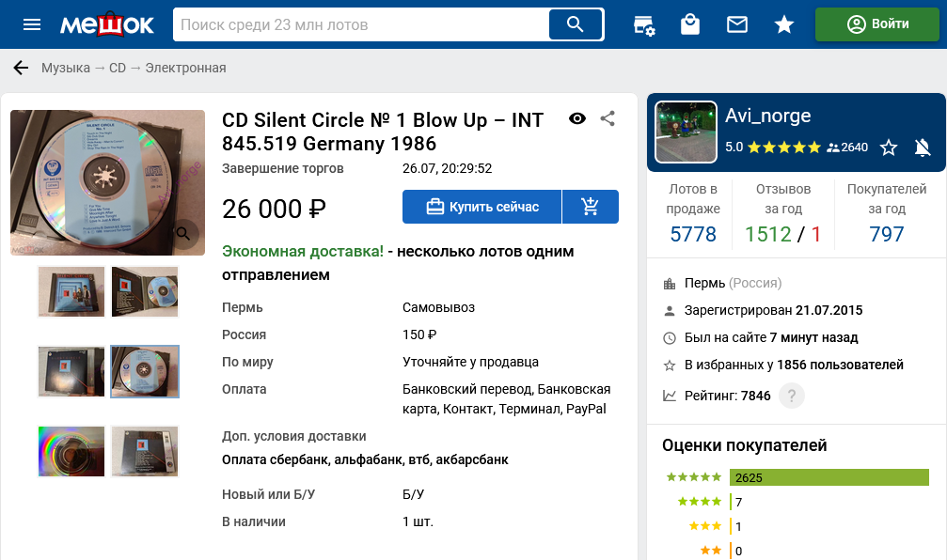
Task: Click Был на сайте 7 минут назад
Action: (771, 337)
